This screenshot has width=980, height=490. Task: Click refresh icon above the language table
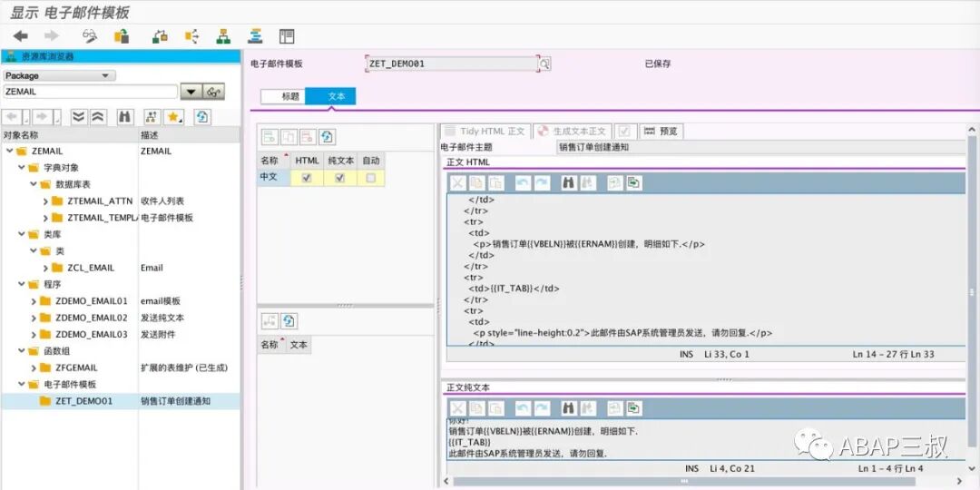pos(328,137)
